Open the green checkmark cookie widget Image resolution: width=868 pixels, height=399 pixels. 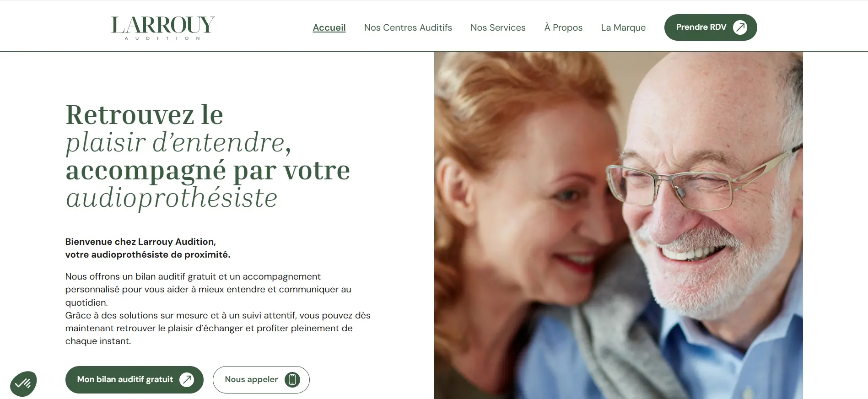pos(23,383)
